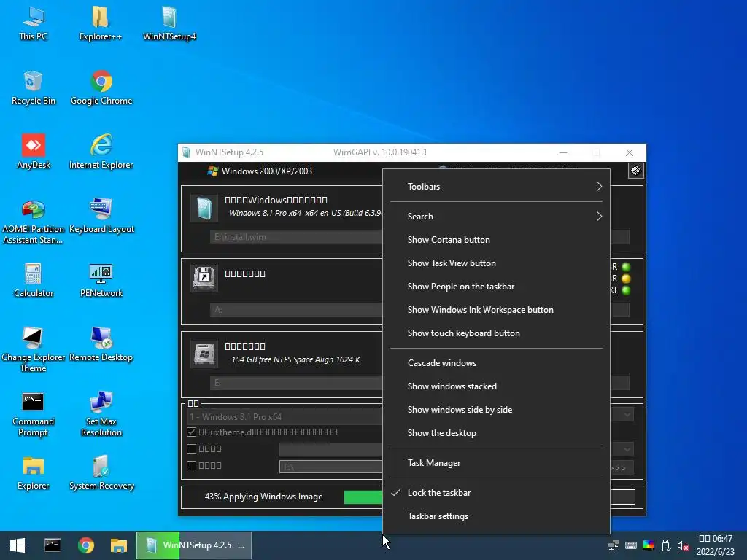This screenshot has height=560, width=747.
Task: Open Explorer++ desktop icon
Action: coord(101,24)
